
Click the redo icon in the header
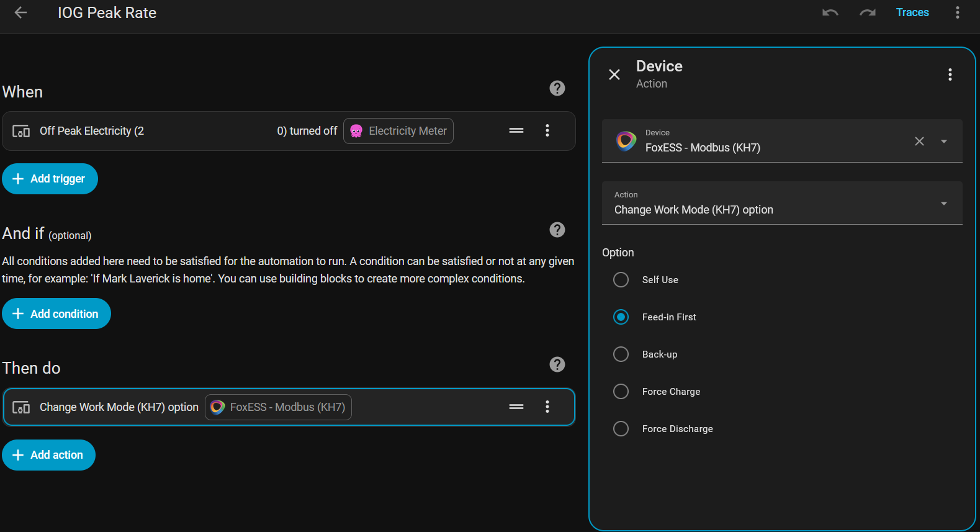point(867,12)
